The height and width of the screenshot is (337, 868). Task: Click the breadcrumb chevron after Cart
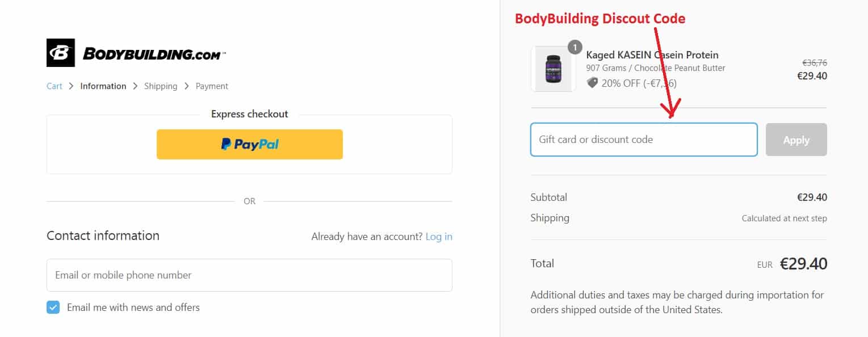point(70,86)
